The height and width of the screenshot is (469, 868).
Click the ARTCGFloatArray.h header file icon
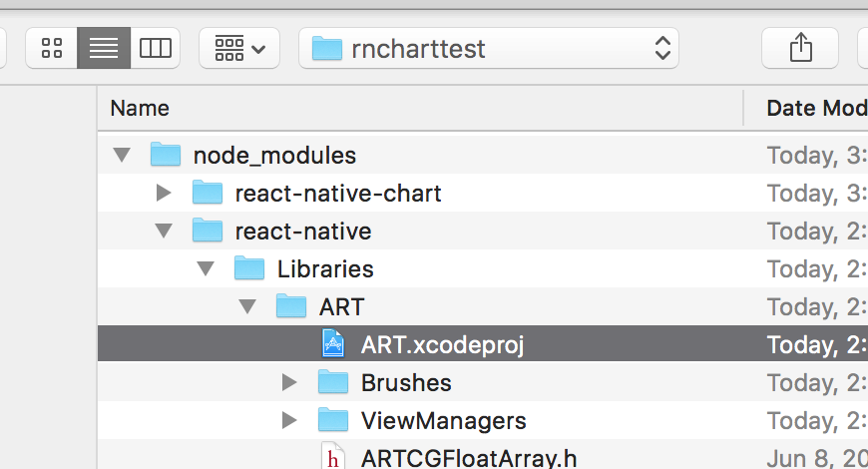pos(333,456)
